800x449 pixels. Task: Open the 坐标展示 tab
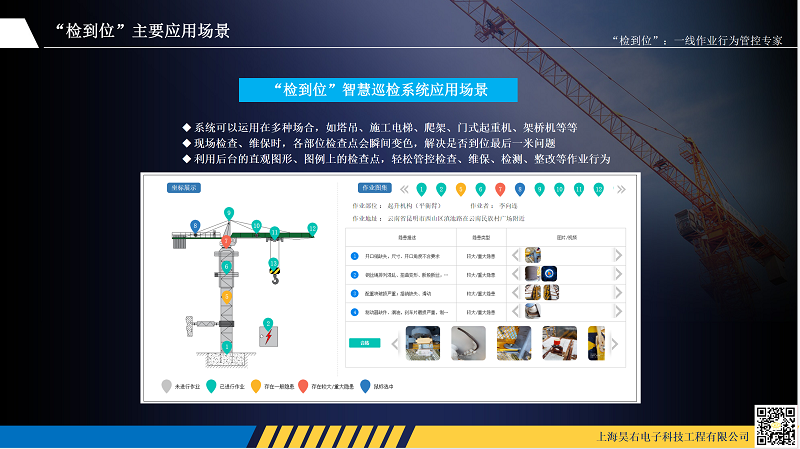pyautogui.click(x=184, y=187)
